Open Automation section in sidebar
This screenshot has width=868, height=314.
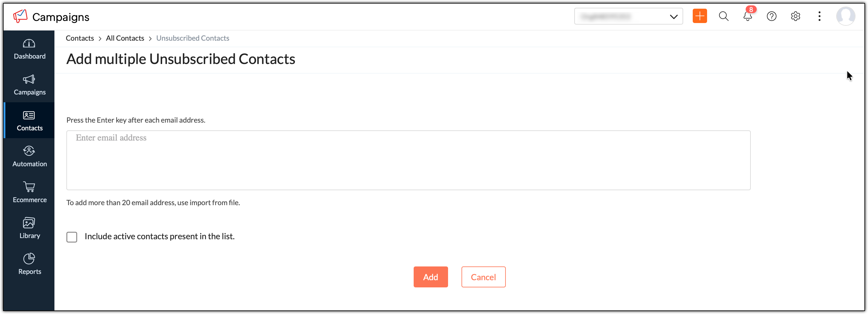[29, 157]
